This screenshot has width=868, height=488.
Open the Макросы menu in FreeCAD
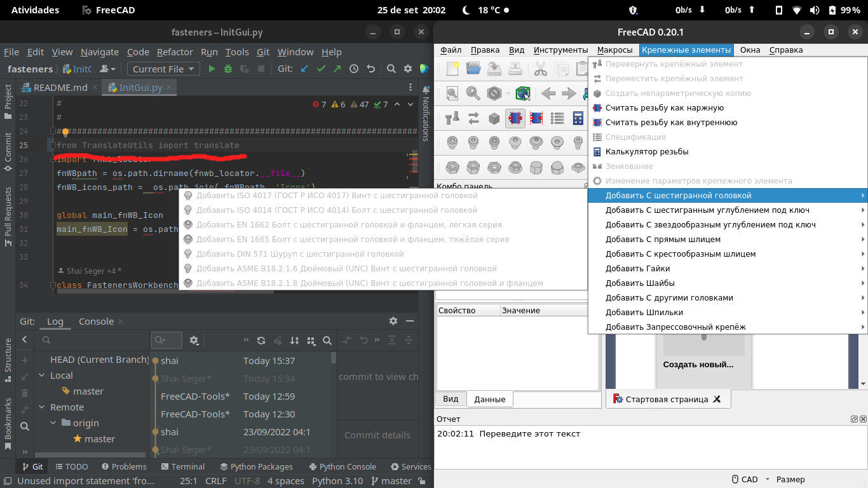(x=614, y=50)
